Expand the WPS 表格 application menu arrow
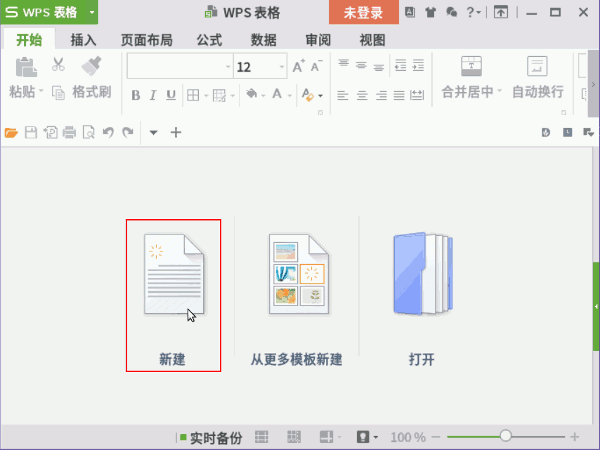 pyautogui.click(x=91, y=12)
